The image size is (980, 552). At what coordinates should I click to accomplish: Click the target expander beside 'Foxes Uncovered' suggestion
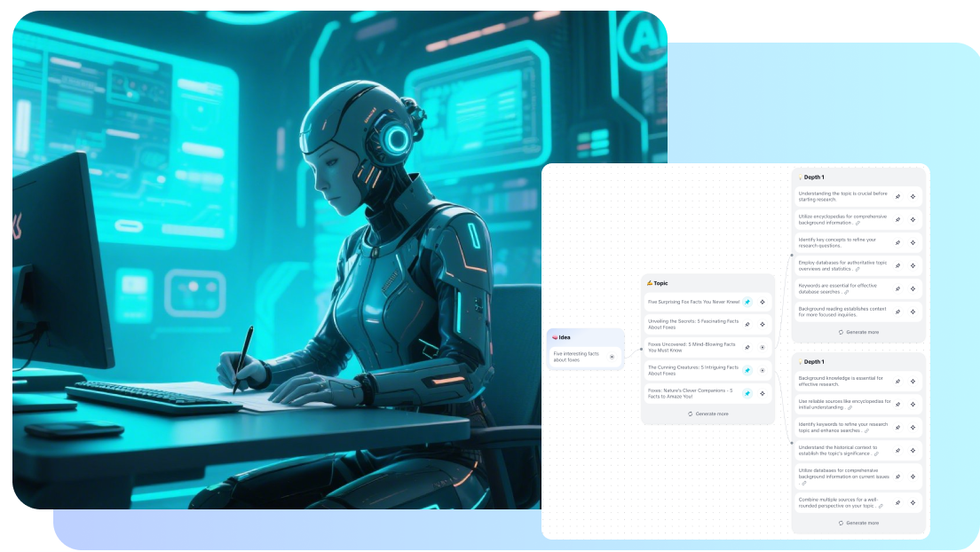coord(763,347)
